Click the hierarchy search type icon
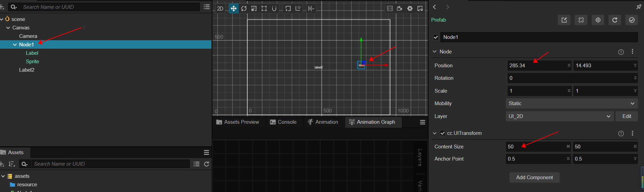 [x=14, y=7]
